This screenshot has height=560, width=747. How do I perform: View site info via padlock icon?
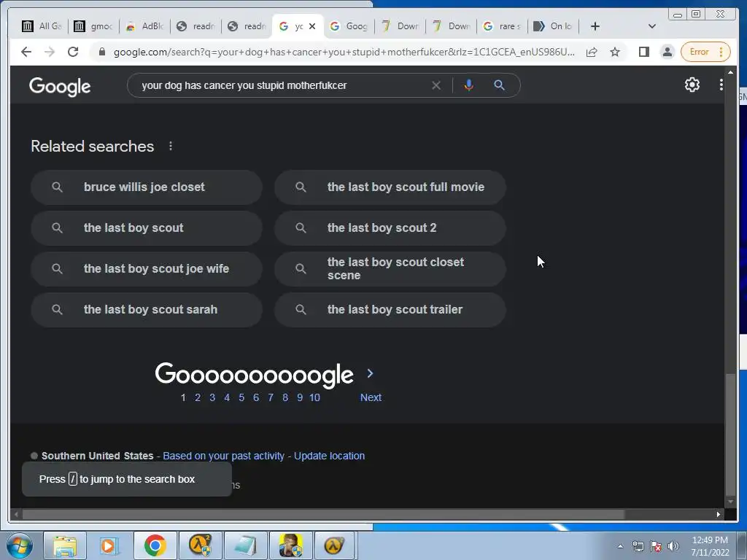coord(101,52)
